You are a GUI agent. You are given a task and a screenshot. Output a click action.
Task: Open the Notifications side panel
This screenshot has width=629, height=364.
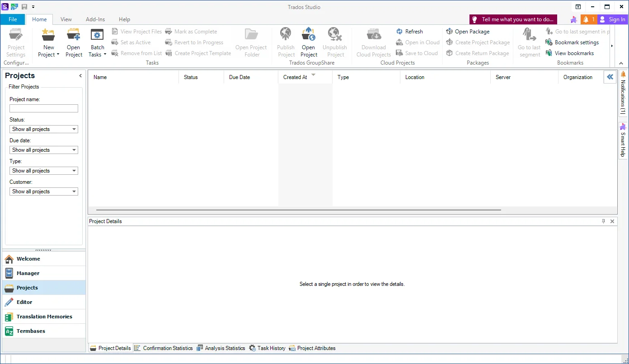click(x=623, y=93)
